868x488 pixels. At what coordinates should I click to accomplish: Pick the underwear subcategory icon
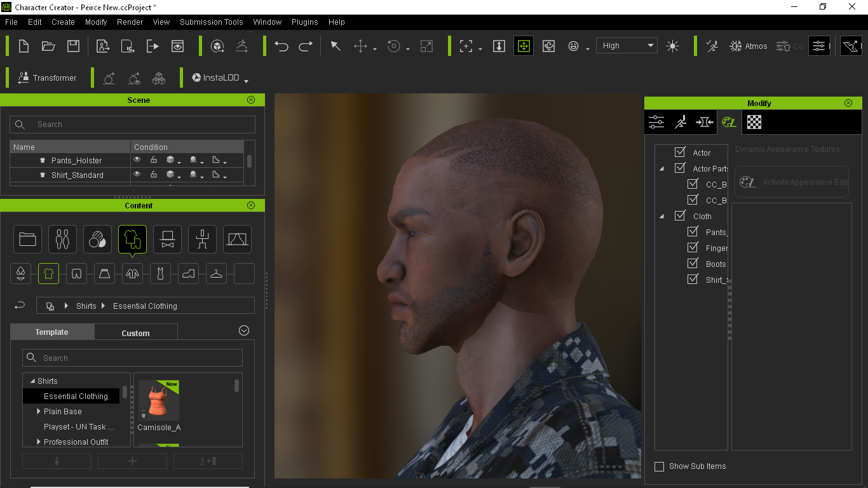20,274
